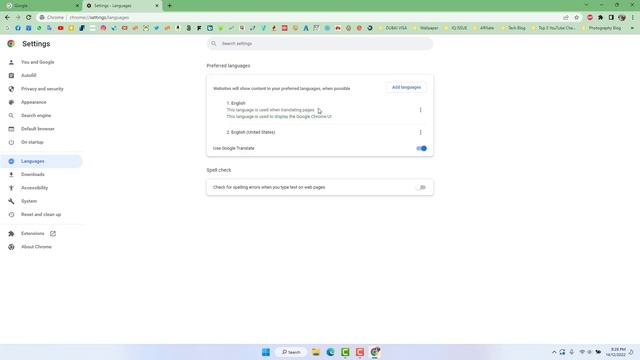Open the tab search dropdown arrow
Image resolution: width=640 pixels, height=360 pixels.
587,5
